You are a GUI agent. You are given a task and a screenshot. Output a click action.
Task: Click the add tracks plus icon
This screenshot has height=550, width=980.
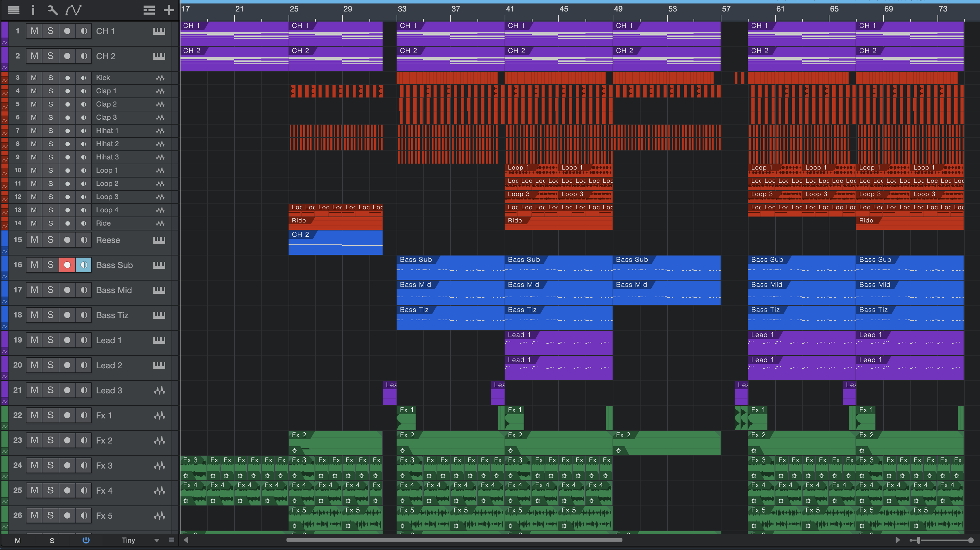[x=169, y=10]
